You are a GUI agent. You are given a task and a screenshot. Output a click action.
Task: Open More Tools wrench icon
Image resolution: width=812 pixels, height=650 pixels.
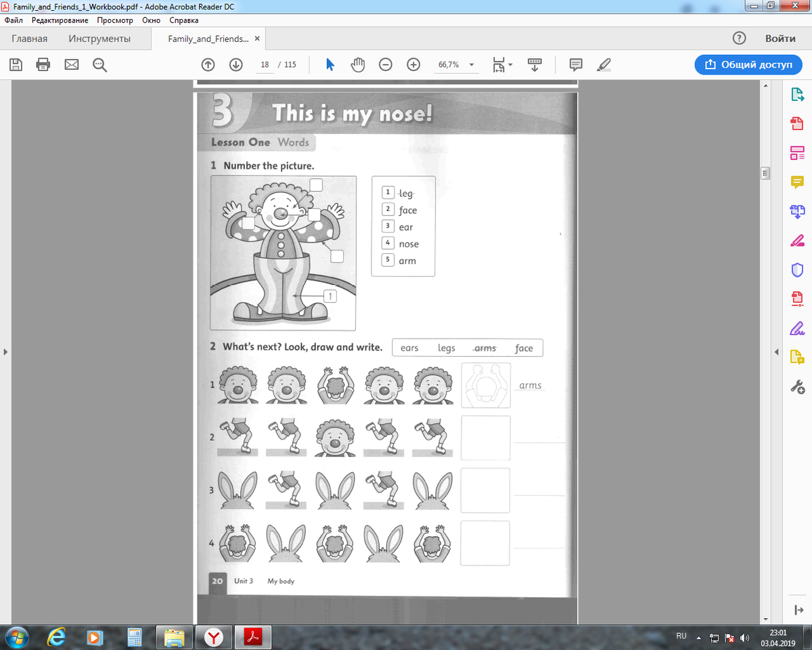(797, 387)
